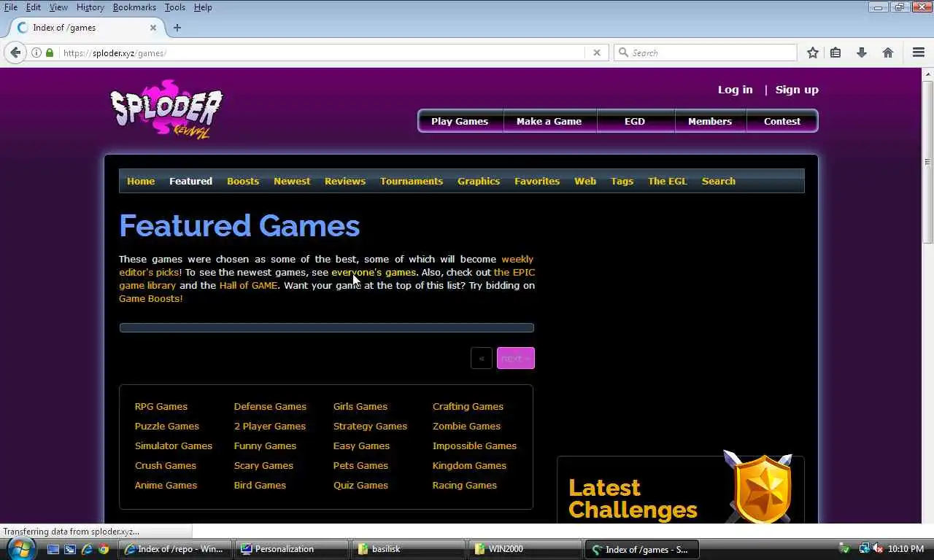Open the Racing Games category link
The width and height of the screenshot is (934, 560).
click(x=464, y=485)
